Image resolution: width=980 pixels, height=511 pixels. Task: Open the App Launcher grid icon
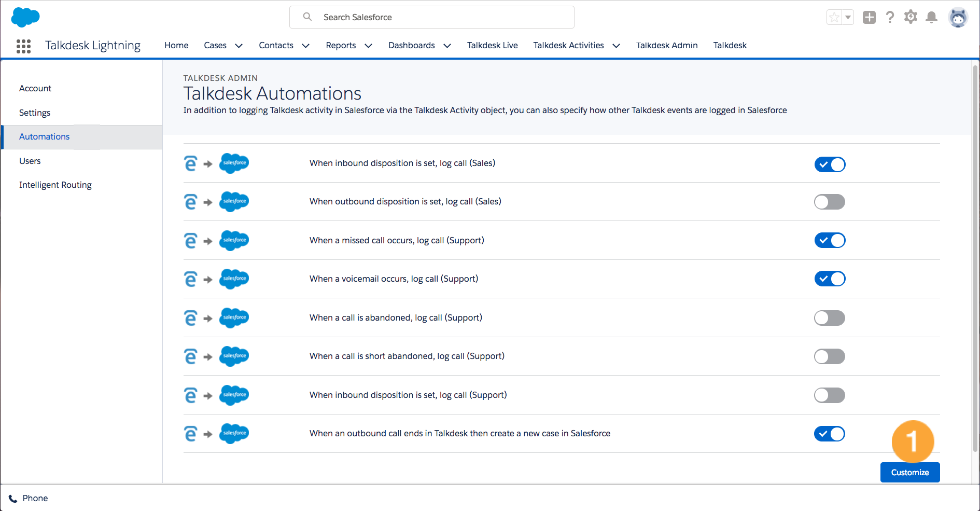pyautogui.click(x=23, y=46)
